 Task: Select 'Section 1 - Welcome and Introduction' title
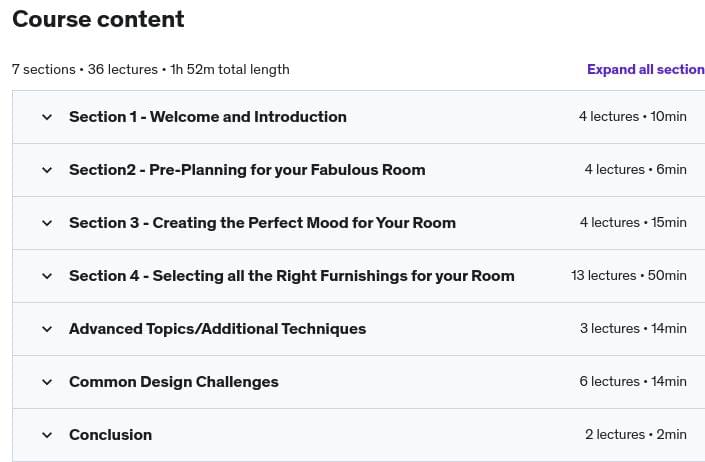point(207,117)
